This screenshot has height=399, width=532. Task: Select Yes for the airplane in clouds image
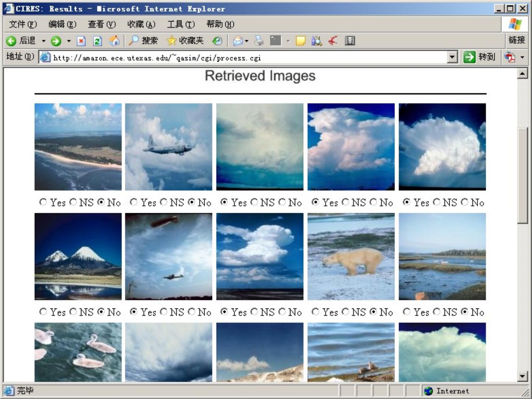pyautogui.click(x=134, y=202)
